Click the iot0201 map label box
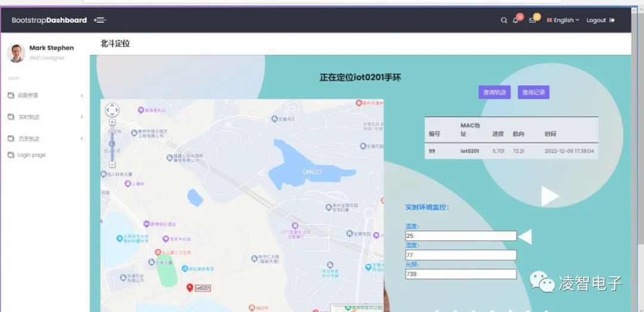The width and height of the screenshot is (644, 312). 203,288
